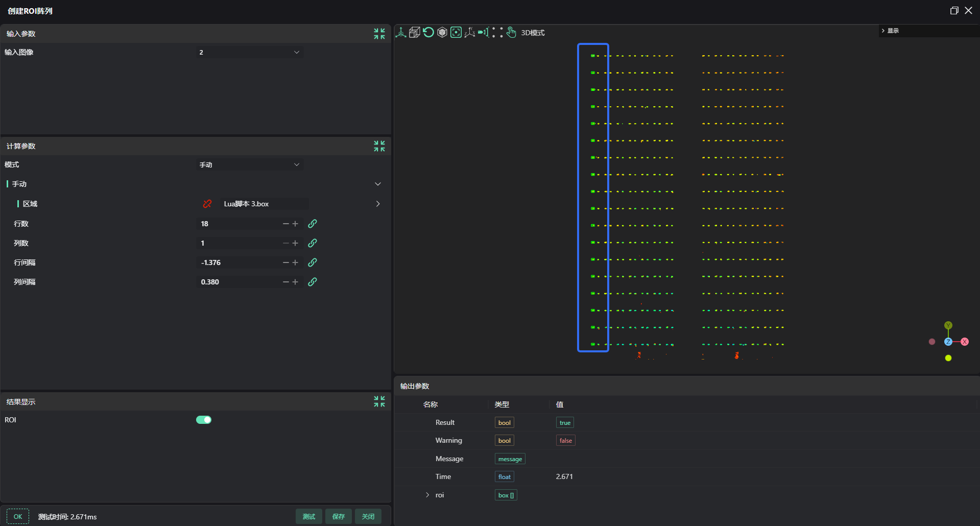Click the Warning row false value
Viewport: 980px width, 526px height.
point(566,440)
